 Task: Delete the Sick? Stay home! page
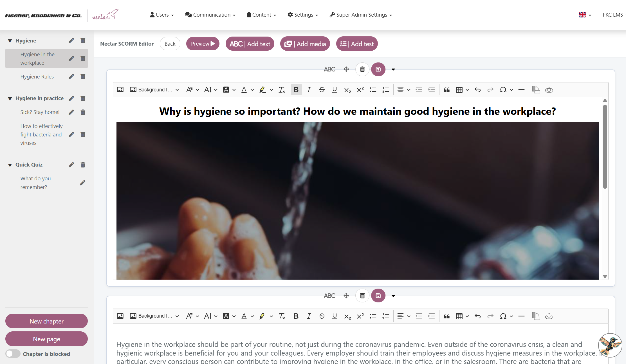tap(83, 112)
